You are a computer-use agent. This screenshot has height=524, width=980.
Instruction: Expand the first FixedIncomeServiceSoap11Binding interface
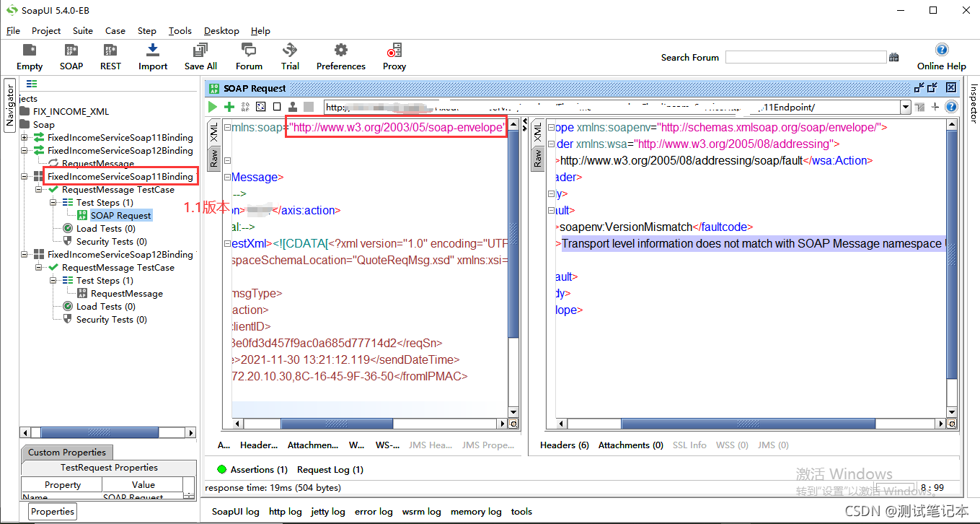point(25,137)
